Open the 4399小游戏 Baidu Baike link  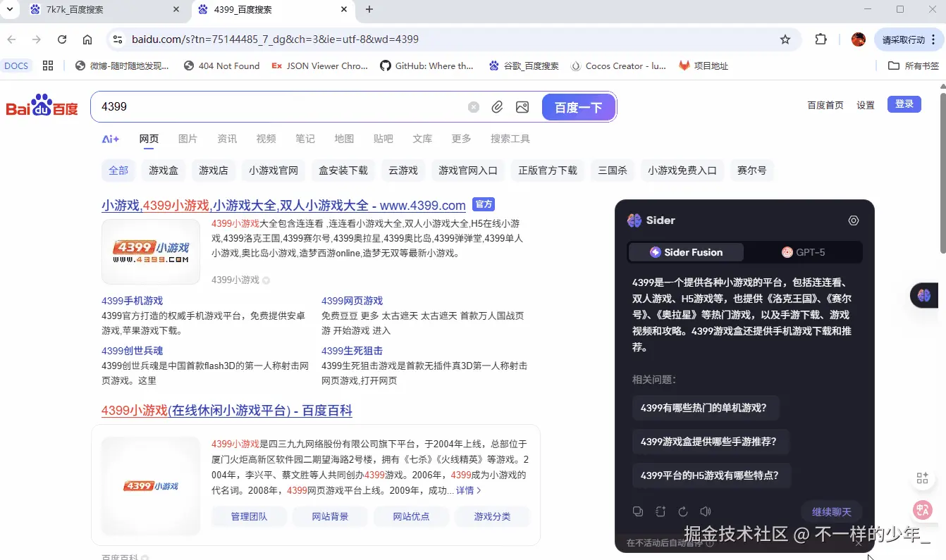pos(226,411)
